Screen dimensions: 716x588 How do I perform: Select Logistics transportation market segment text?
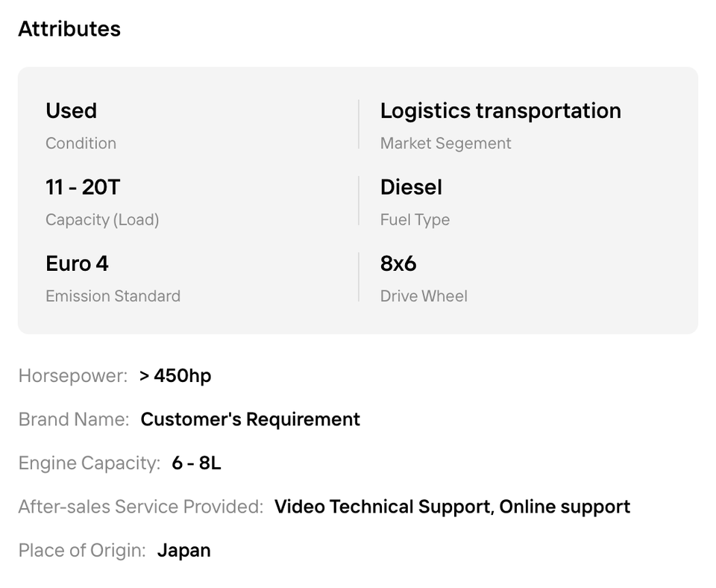pos(500,110)
